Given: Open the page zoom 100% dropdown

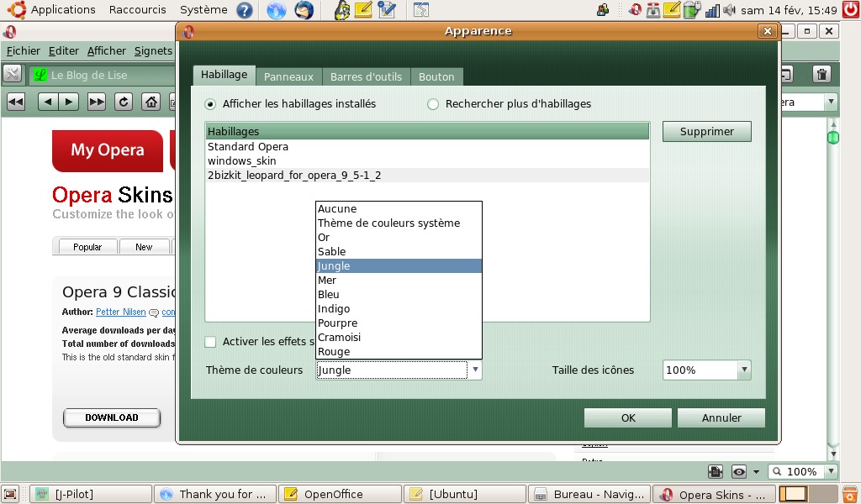Looking at the screenshot, I should [801, 472].
